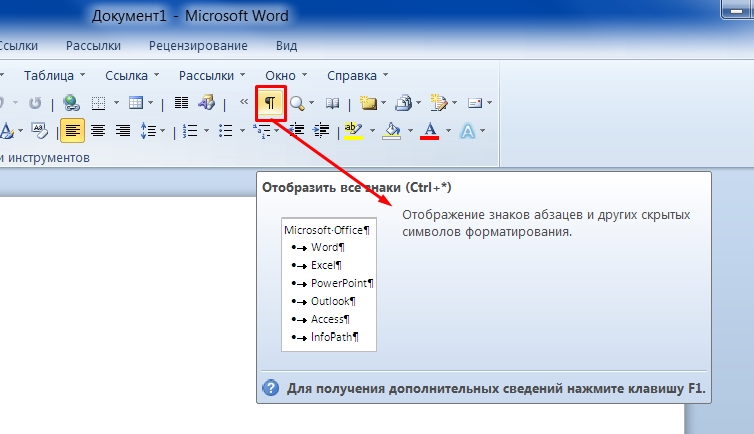
Task: Click the increase indent icon
Action: pos(321,130)
